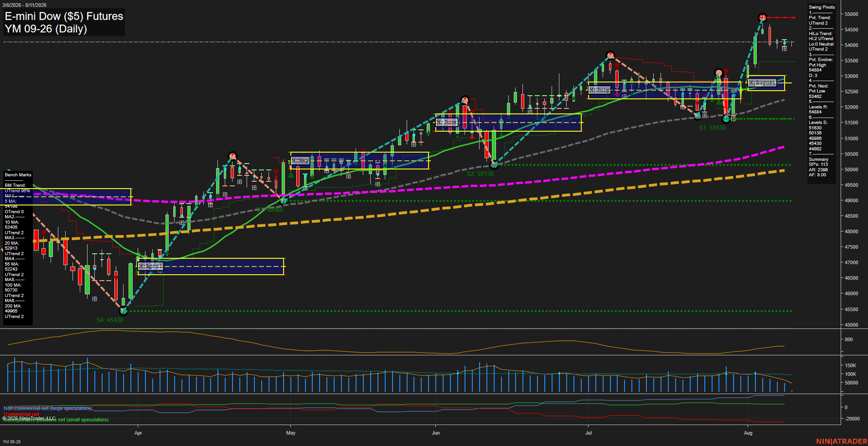Viewport: 868px width, 446px height.
Task: Click the S4: 45430 support label
Action: click(x=109, y=320)
